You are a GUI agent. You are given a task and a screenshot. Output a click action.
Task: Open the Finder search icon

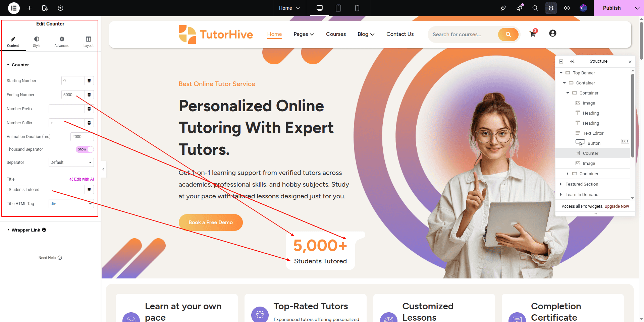[x=535, y=8]
